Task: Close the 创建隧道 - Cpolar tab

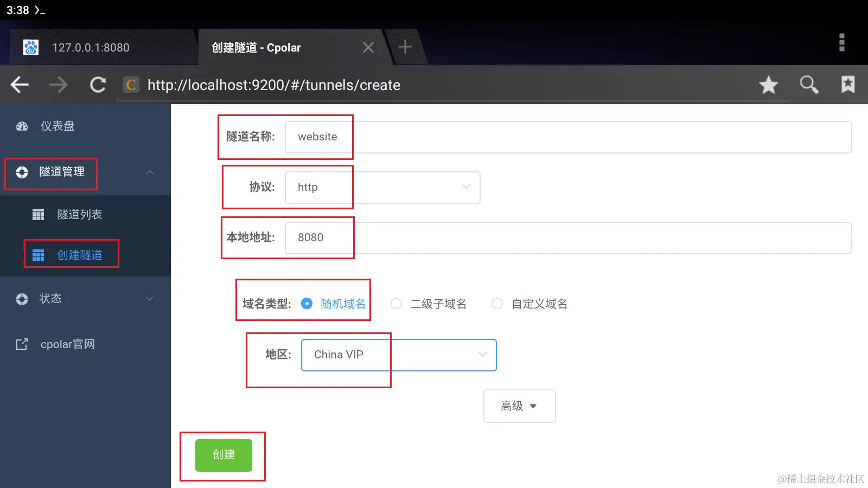Action: (368, 48)
